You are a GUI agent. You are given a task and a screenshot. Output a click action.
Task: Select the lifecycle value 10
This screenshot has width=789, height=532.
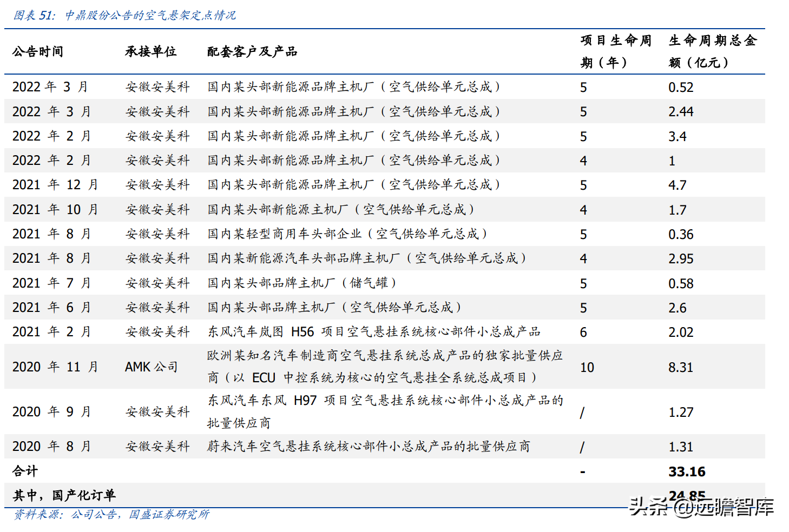tap(587, 368)
